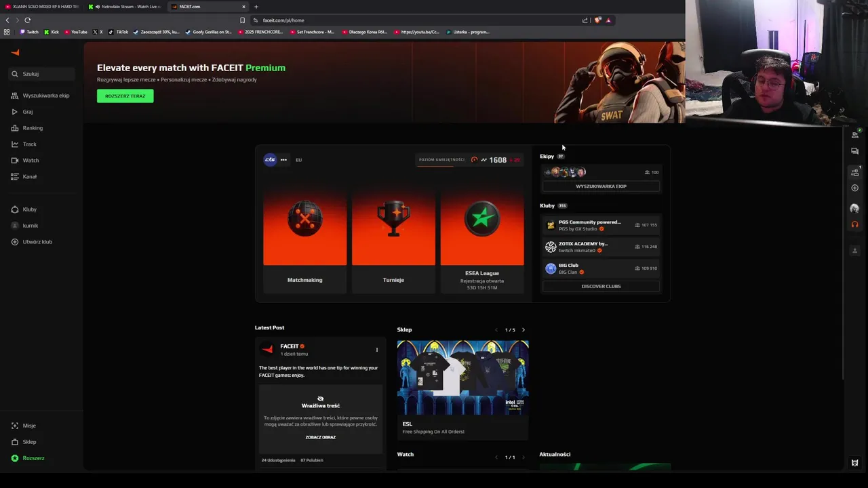Open the ZOTIX ACADEMY club
This screenshot has width=868, height=488.
(601, 247)
